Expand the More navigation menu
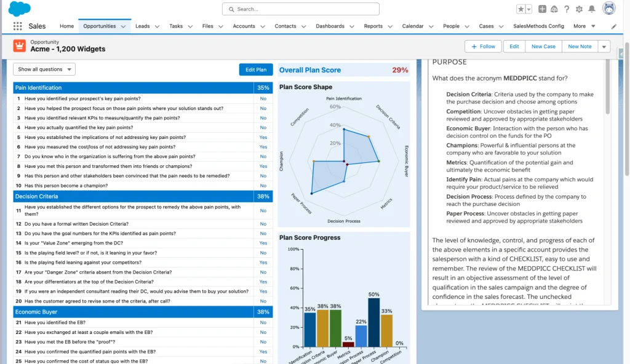 tap(584, 26)
